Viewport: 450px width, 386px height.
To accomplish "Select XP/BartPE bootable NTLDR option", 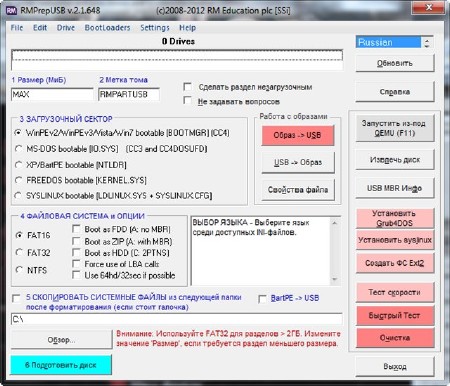I will coord(18,164).
